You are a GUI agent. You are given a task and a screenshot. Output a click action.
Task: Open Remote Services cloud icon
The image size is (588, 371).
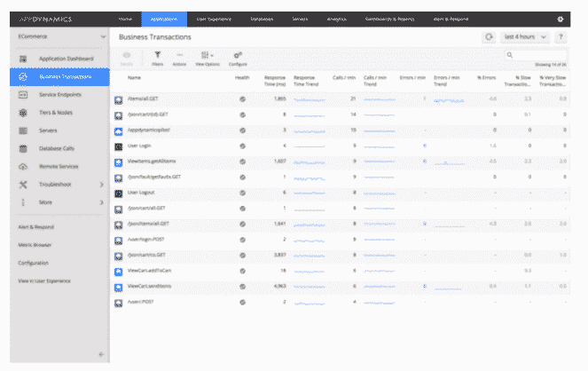23,167
